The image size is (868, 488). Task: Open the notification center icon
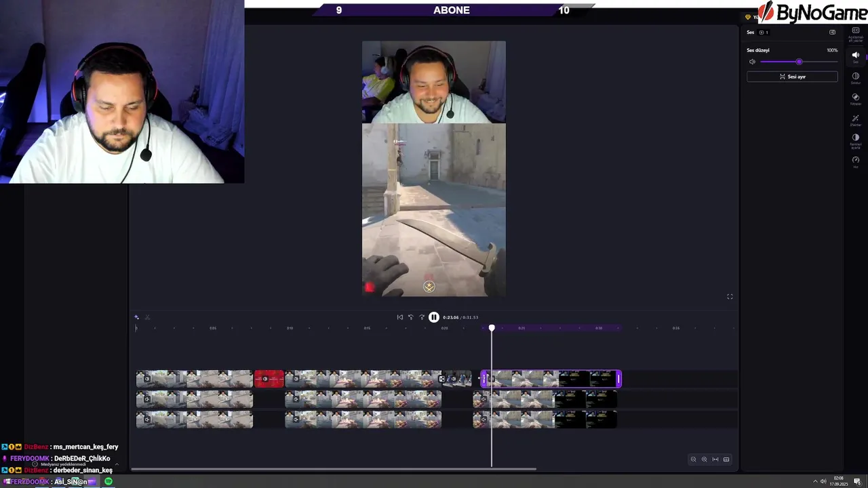pos(857,481)
